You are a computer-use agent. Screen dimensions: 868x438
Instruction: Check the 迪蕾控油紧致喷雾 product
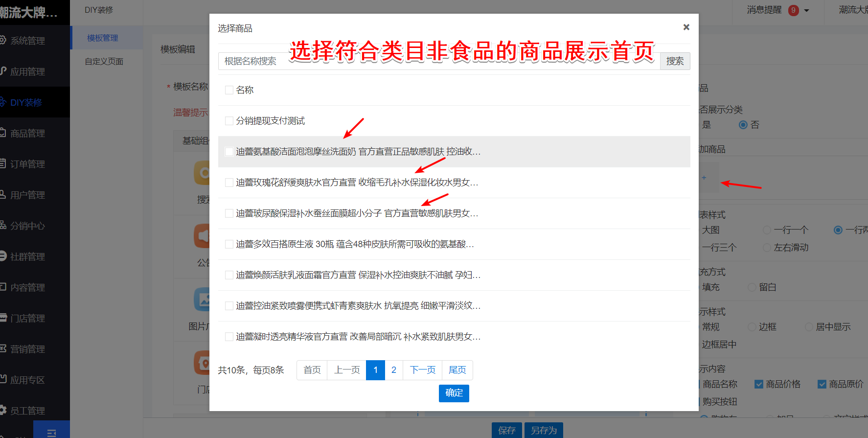229,306
